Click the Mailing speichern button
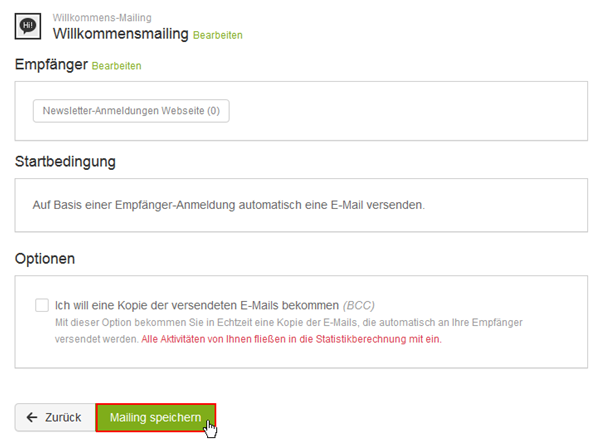 click(x=156, y=417)
